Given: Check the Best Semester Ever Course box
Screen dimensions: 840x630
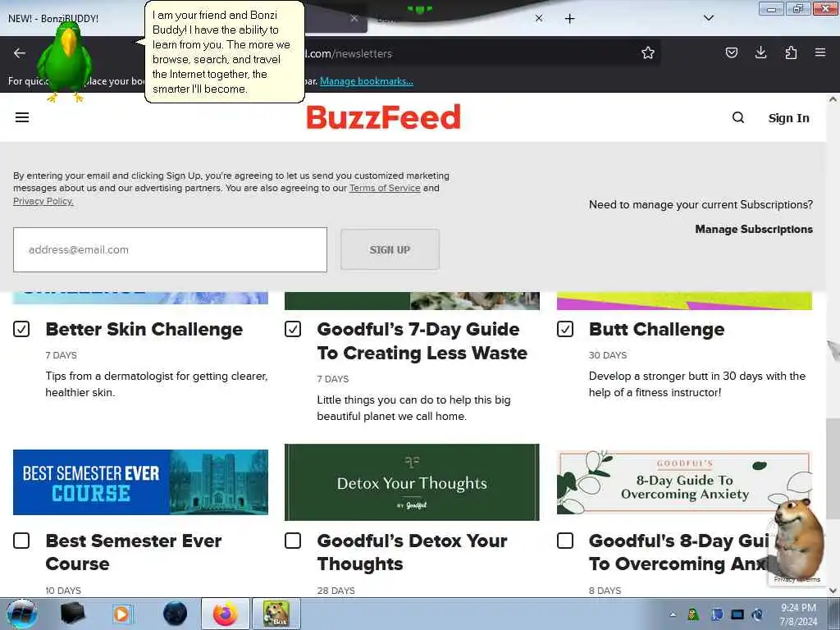Looking at the screenshot, I should pos(21,541).
